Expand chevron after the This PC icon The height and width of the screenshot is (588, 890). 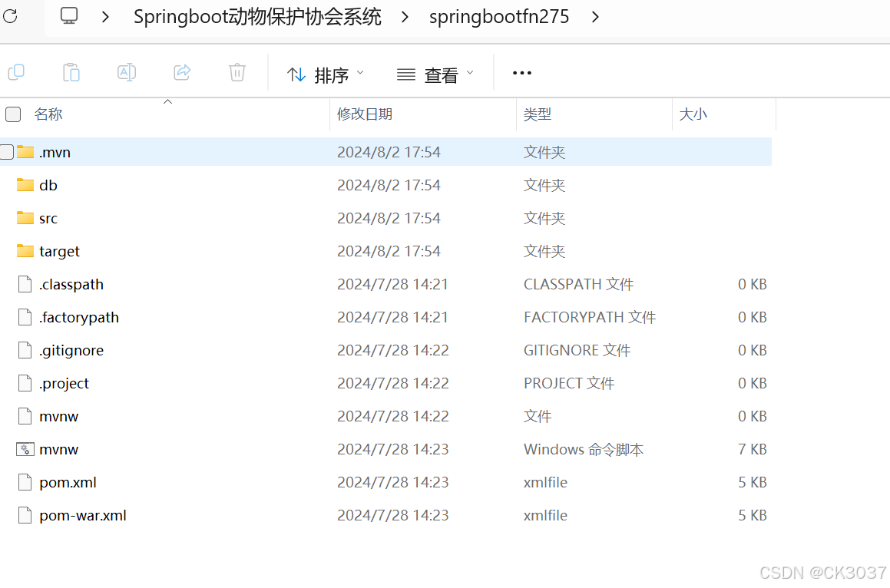point(105,17)
